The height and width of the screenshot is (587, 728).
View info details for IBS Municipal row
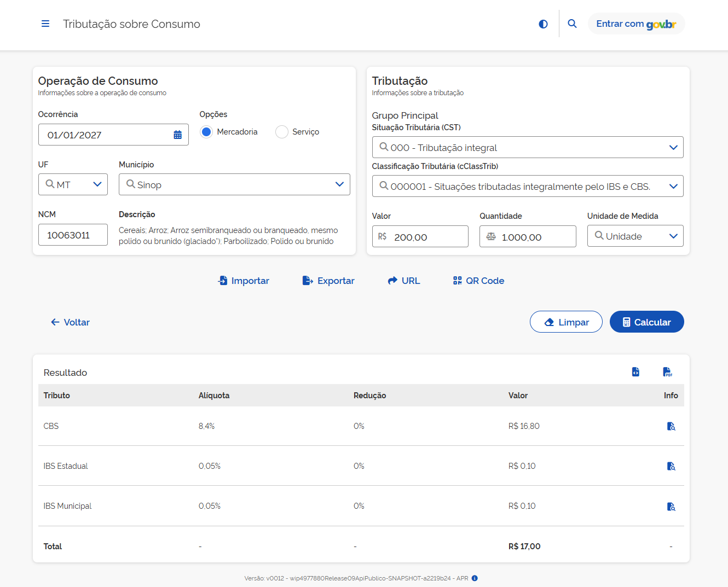point(671,507)
